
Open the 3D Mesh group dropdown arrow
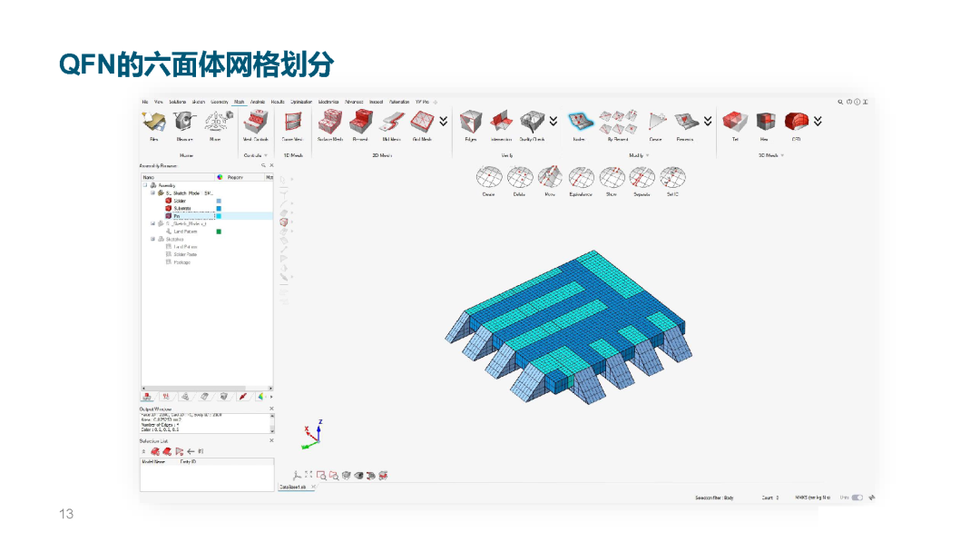click(x=782, y=155)
